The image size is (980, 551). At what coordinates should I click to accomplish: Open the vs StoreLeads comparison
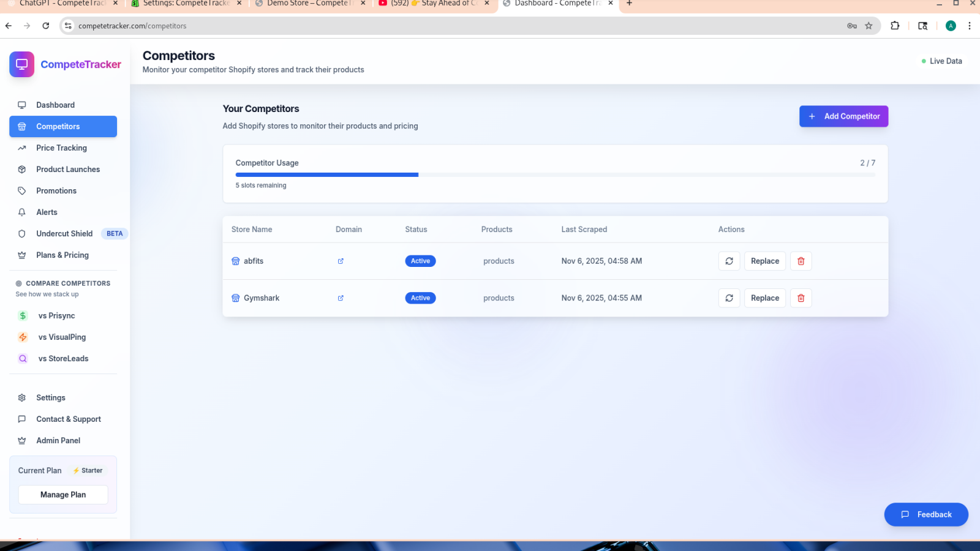(x=63, y=358)
